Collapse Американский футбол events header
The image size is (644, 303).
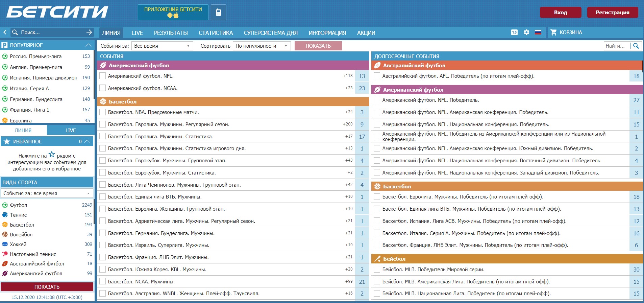[x=233, y=65]
